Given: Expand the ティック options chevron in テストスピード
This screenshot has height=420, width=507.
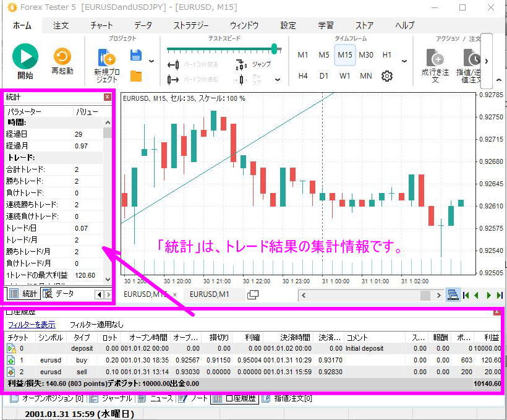Looking at the screenshot, I should pos(277,80).
